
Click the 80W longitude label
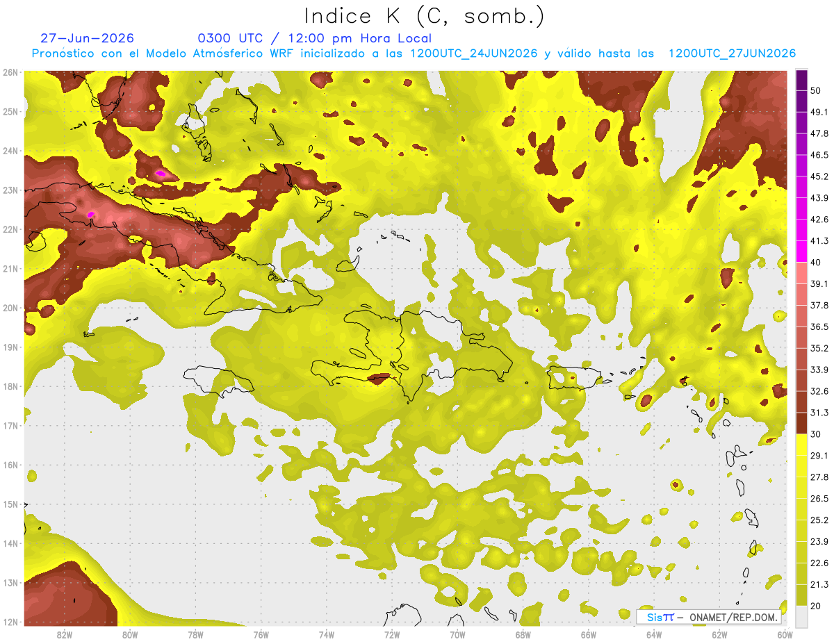[130, 634]
